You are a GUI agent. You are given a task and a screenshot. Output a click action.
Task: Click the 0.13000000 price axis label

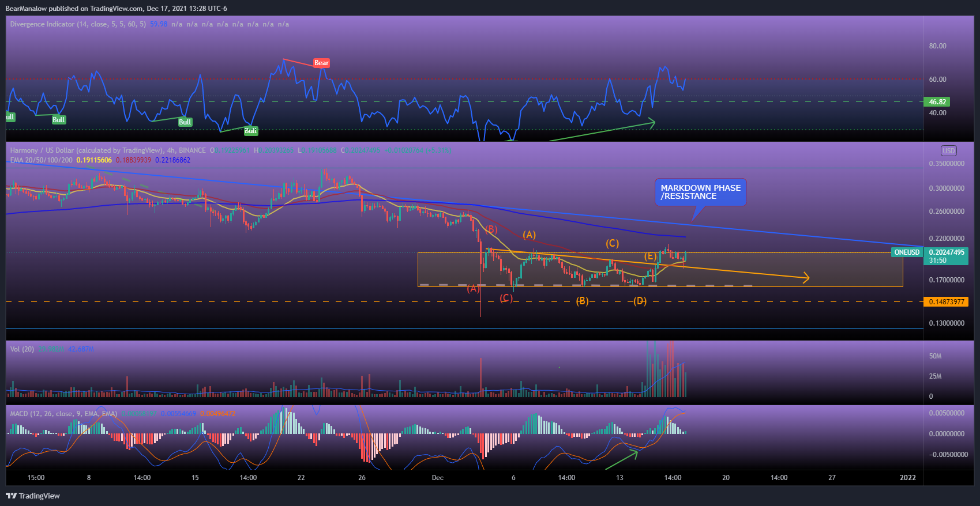(947, 323)
